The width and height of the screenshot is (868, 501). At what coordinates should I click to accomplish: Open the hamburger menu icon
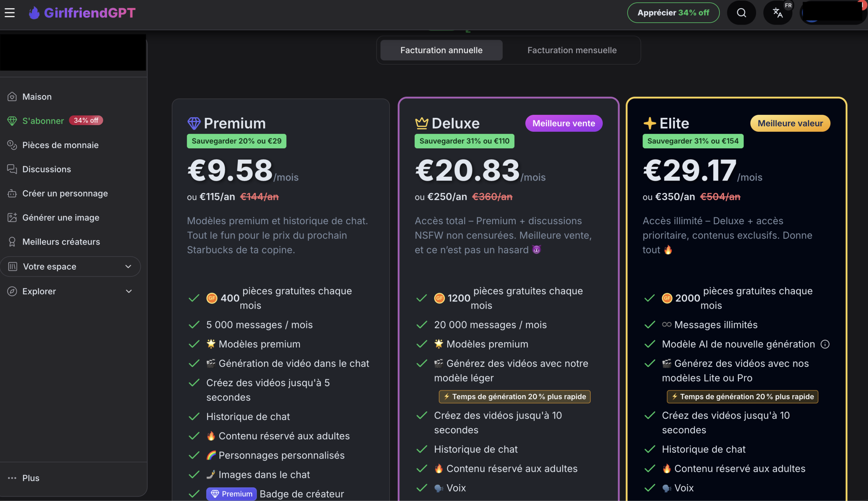pos(9,13)
